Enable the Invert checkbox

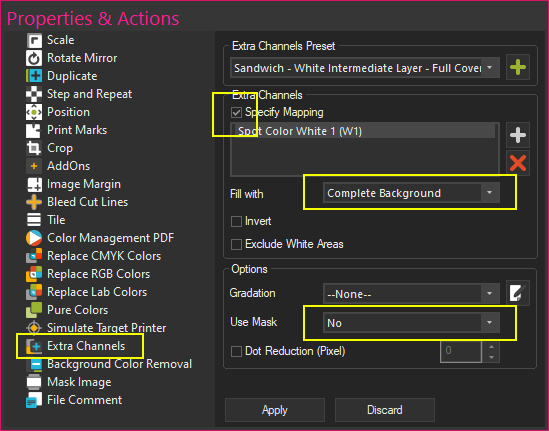pyautogui.click(x=236, y=221)
